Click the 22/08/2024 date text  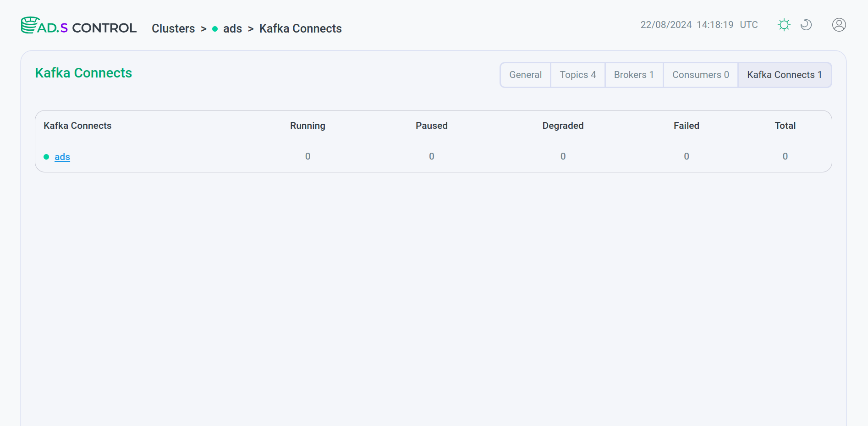click(x=666, y=25)
